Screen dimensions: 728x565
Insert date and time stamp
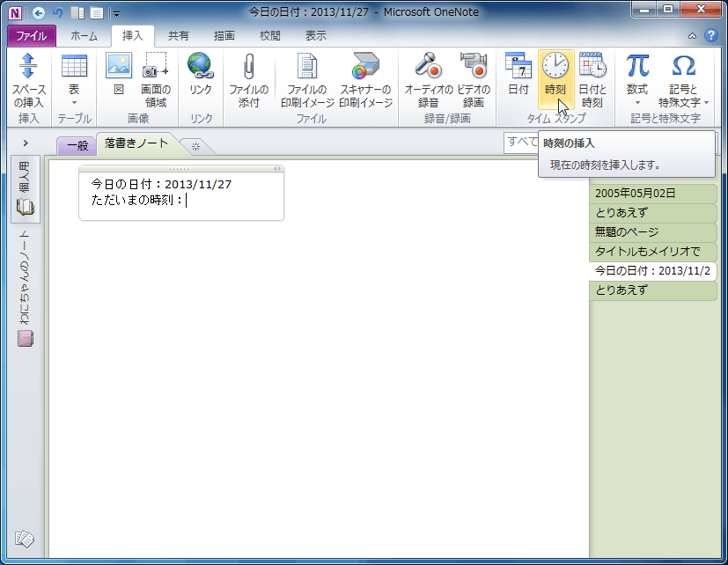(x=593, y=80)
